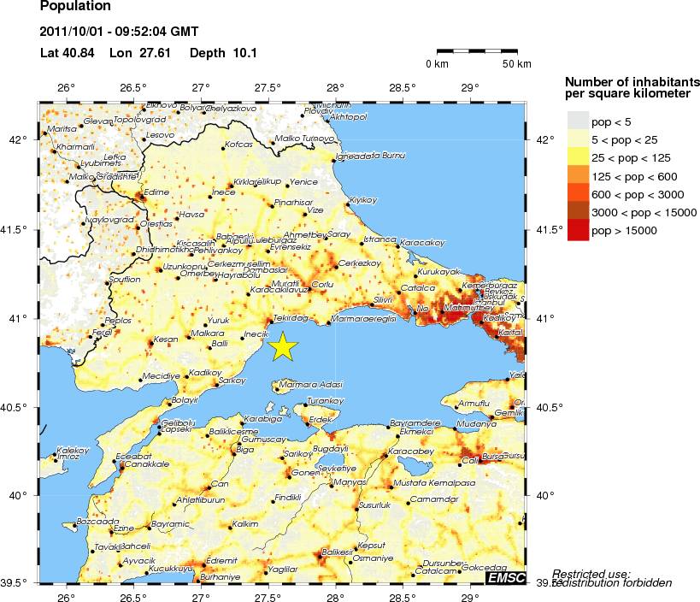
Task: Select the gray 'pop < 5' legend swatch
Action: (579, 122)
